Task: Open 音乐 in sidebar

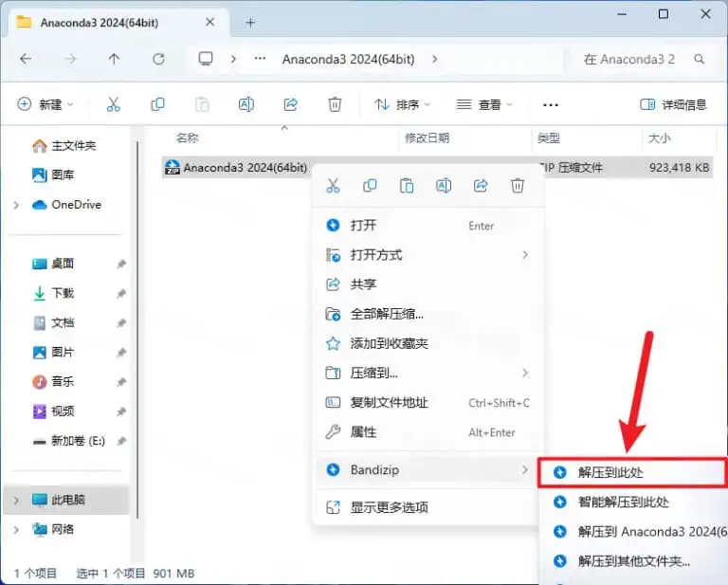Action: (53, 382)
